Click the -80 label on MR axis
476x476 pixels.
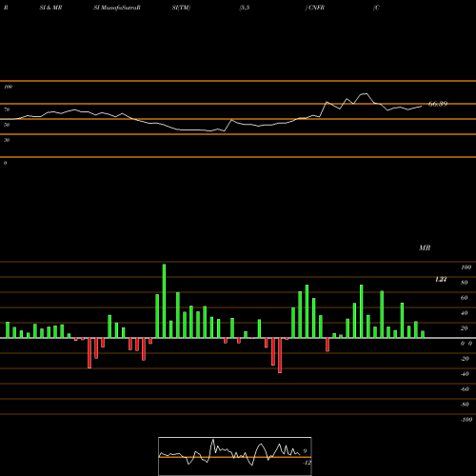pyautogui.click(x=465, y=405)
